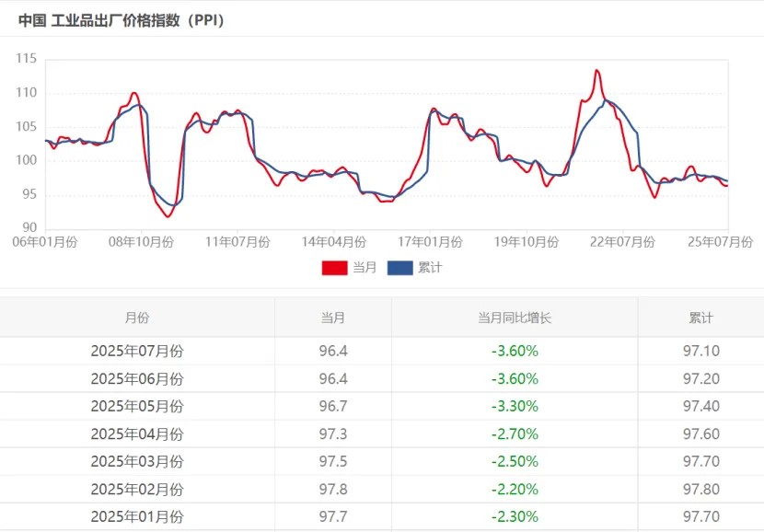Screen dimensions: 764x532
Task: Select the 2025年03月份 row label
Action: tap(137, 461)
